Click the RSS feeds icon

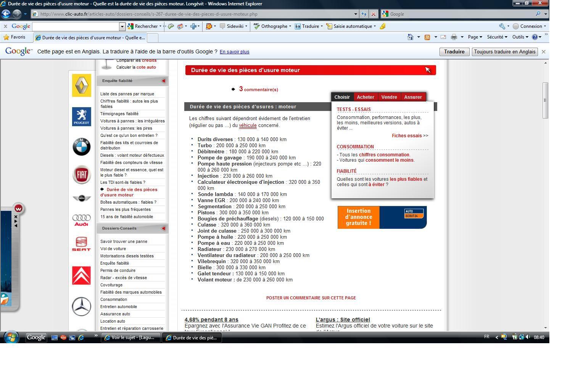coord(427,37)
